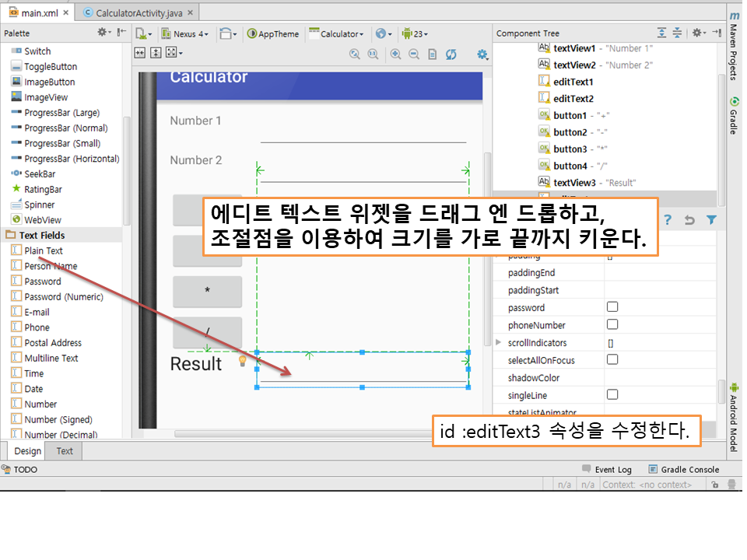
Task: Click the zoom in magnifier icon
Action: 395,54
